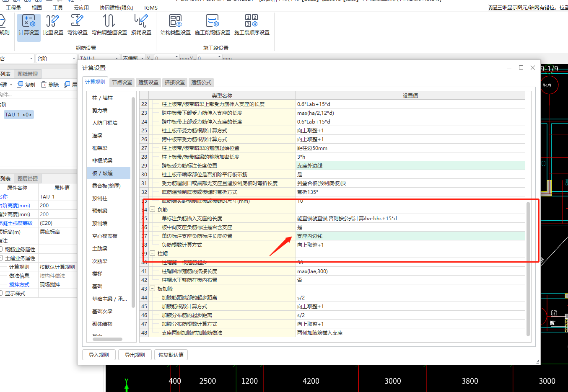Select 框架梁 category

pos(109,148)
